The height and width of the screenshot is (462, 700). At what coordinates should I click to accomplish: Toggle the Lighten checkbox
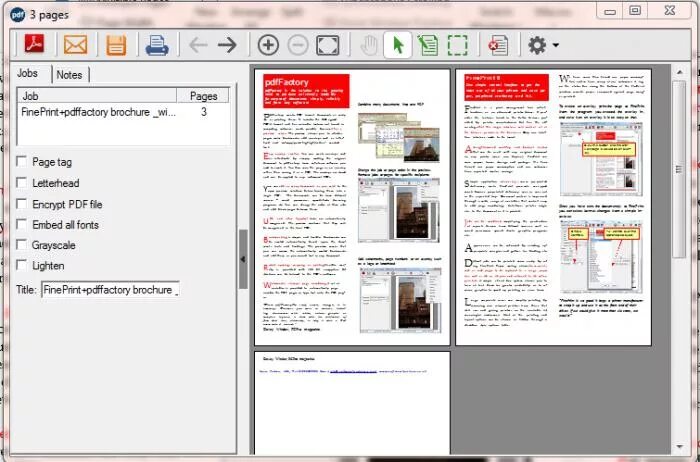click(21, 265)
